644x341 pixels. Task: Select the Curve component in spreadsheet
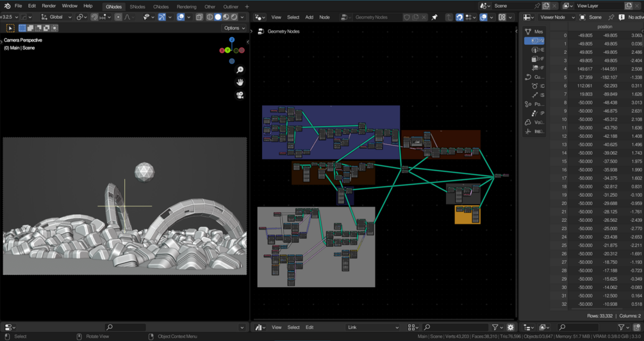click(534, 77)
